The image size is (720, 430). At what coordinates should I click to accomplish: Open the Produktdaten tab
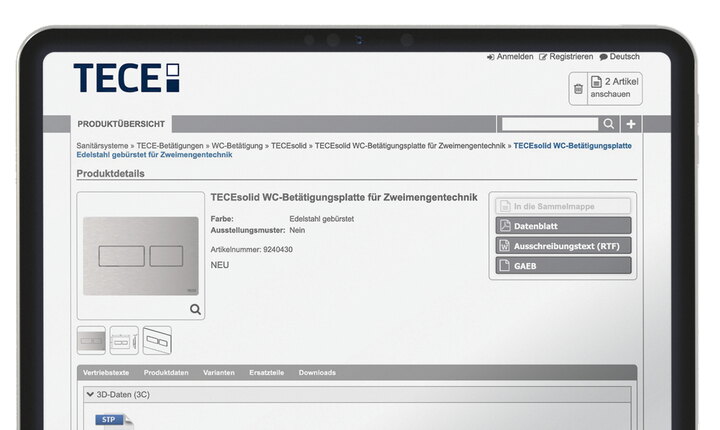tap(166, 373)
